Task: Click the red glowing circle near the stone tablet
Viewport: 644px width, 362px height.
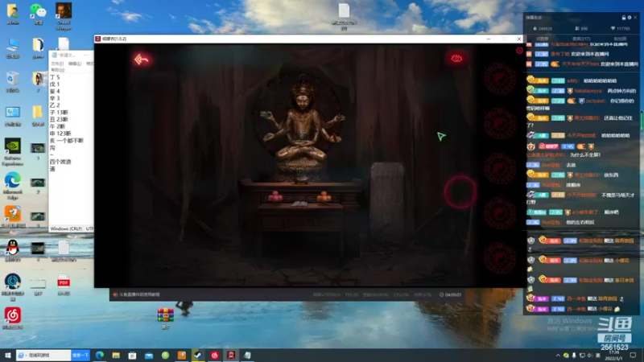Action: pyautogui.click(x=460, y=192)
